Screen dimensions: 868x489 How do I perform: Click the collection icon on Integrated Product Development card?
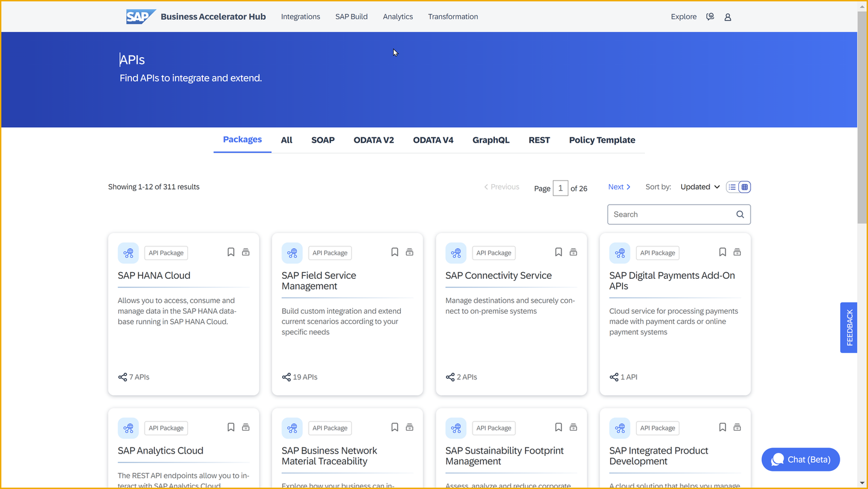pos(737,428)
